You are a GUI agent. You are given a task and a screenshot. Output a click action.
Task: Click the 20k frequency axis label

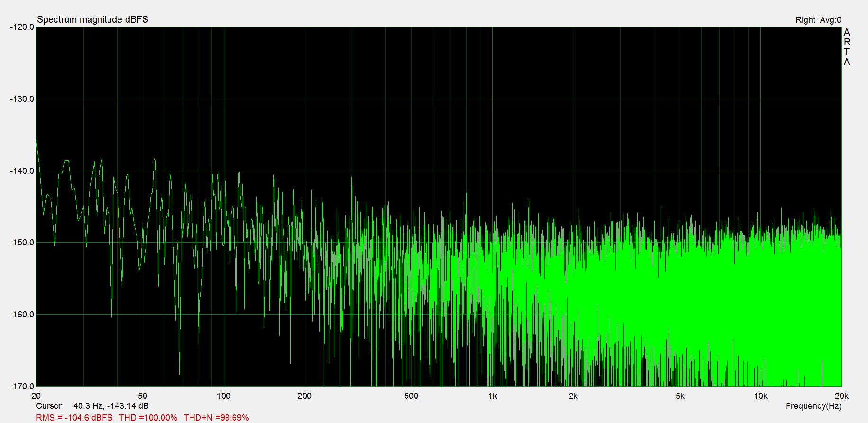[841, 396]
